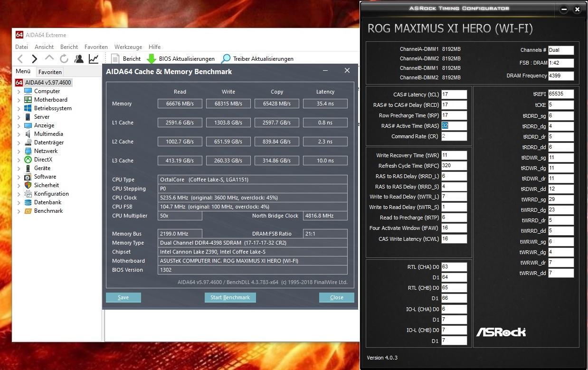Screen dimensions: 588x370
Task: Click the up arrow navigation icon
Action: pyautogui.click(x=49, y=59)
